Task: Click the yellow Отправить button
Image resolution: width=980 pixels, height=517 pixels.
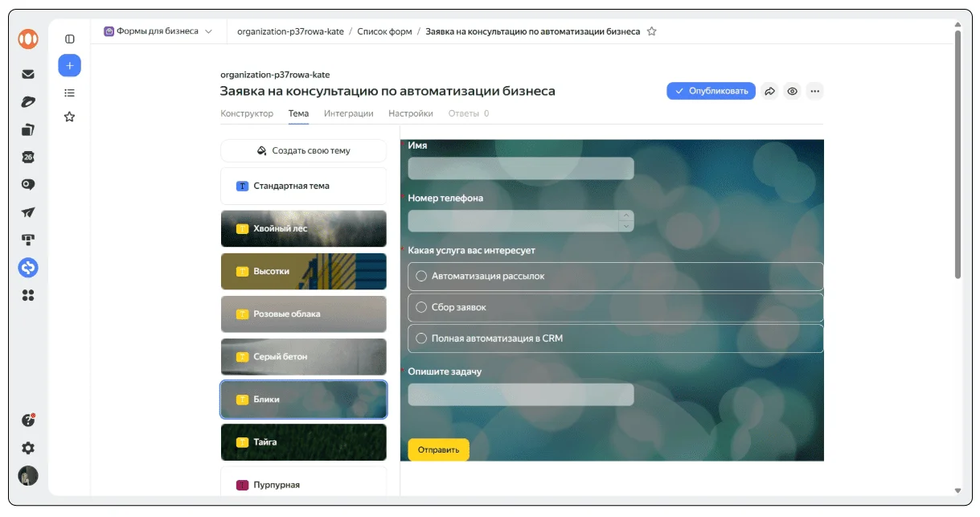Action: click(438, 449)
